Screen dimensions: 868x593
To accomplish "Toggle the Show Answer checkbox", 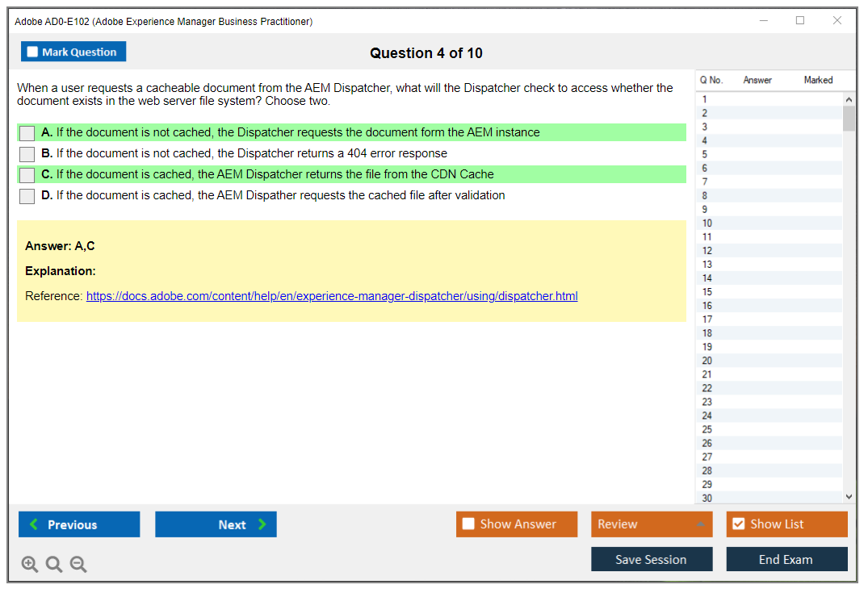I will [x=468, y=524].
